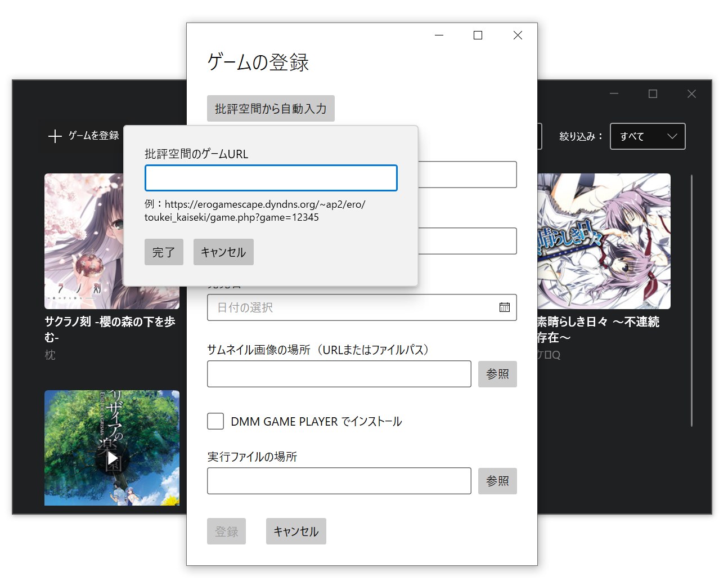Focus the サムネイル画像の場所 input field
The height and width of the screenshot is (585, 728).
339,374
